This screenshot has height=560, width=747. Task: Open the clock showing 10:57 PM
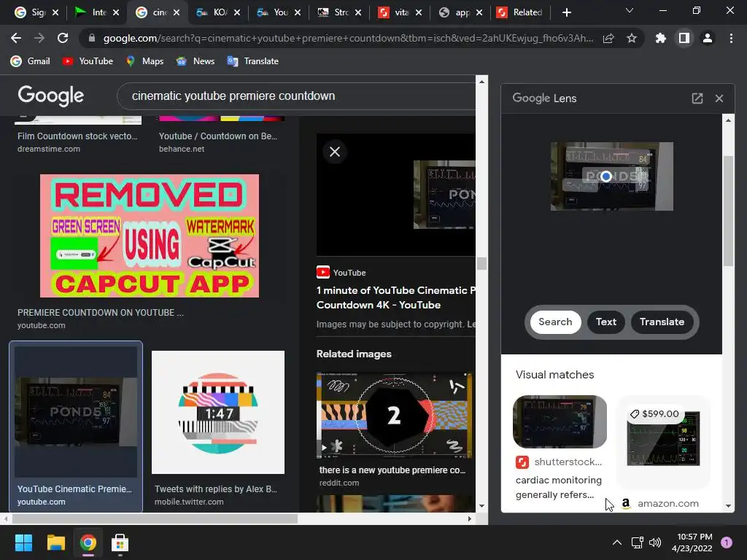click(692, 542)
